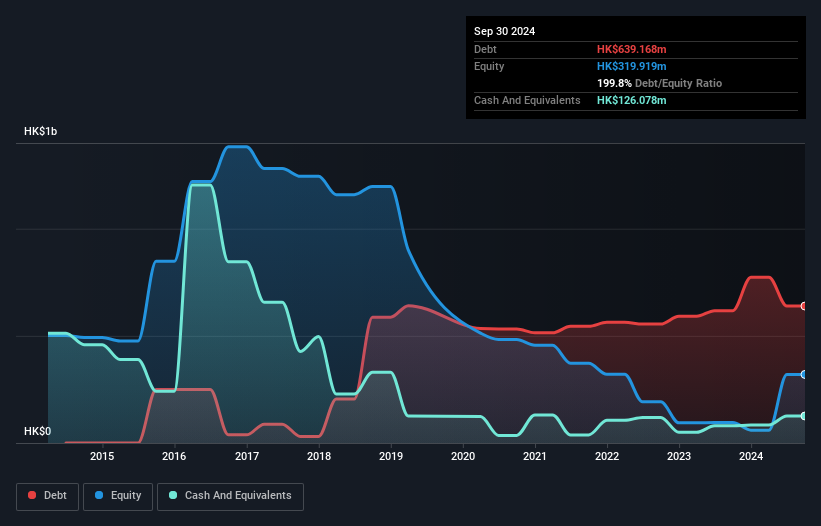Click the 2022 axis label

[607, 456]
